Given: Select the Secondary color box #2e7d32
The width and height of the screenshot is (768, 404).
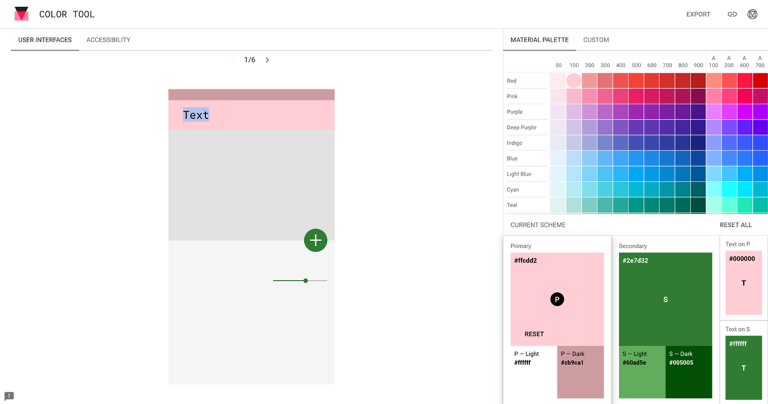Looking at the screenshot, I should click(665, 298).
